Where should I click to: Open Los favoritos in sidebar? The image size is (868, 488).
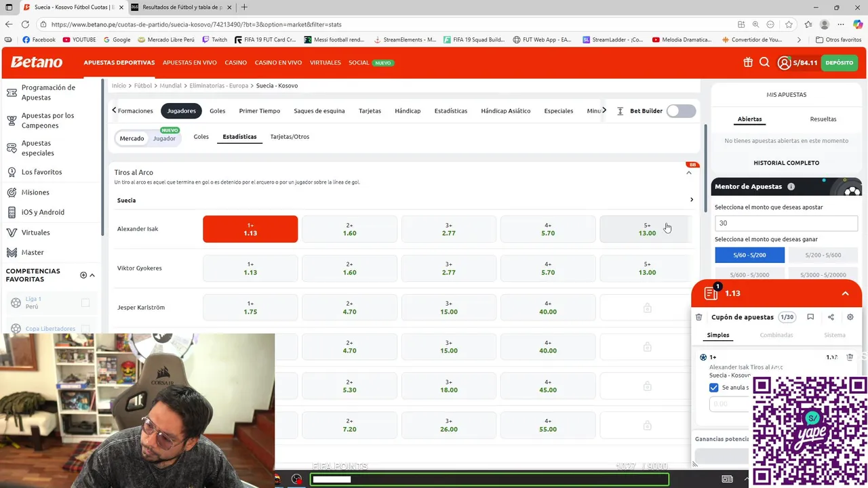click(x=41, y=172)
